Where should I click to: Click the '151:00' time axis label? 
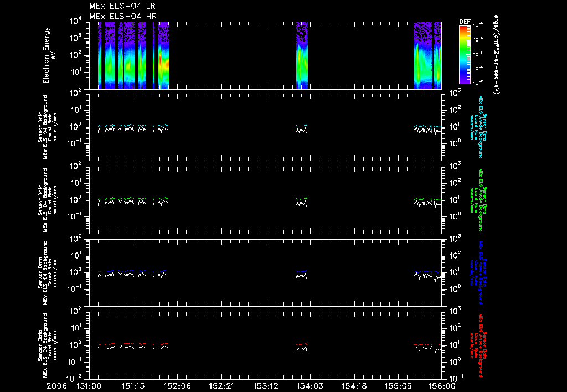(89, 386)
